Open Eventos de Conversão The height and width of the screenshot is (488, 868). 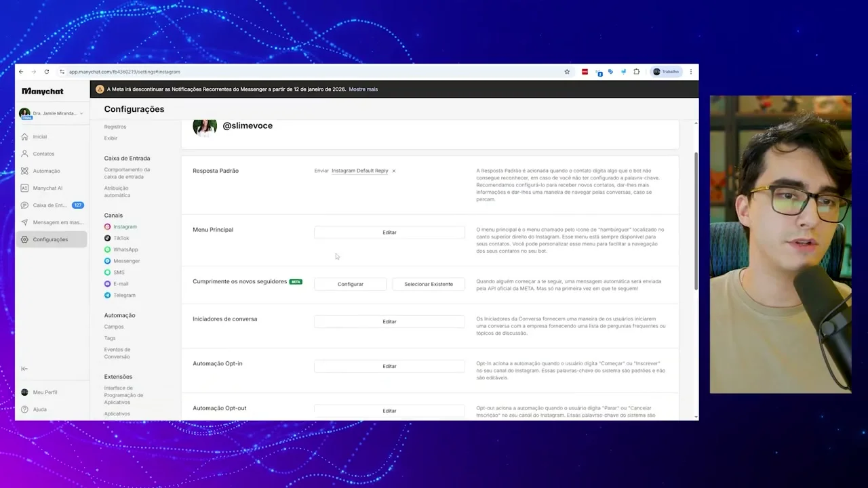(117, 353)
